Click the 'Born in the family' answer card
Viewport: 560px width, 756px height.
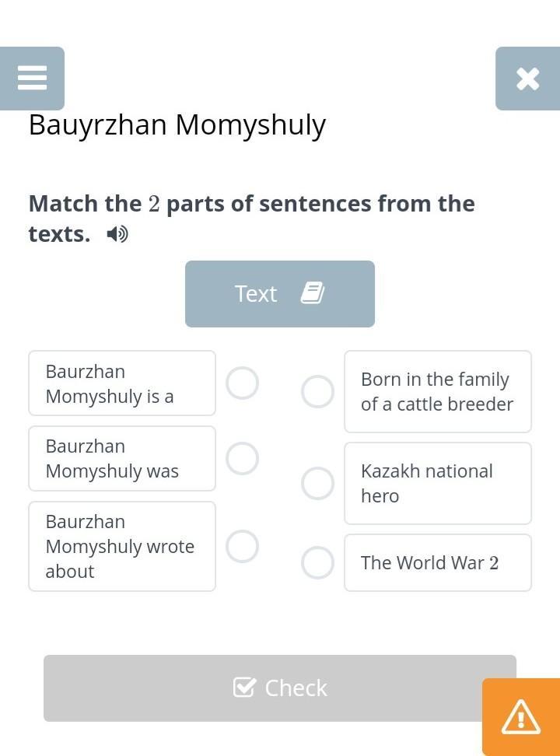tap(438, 392)
